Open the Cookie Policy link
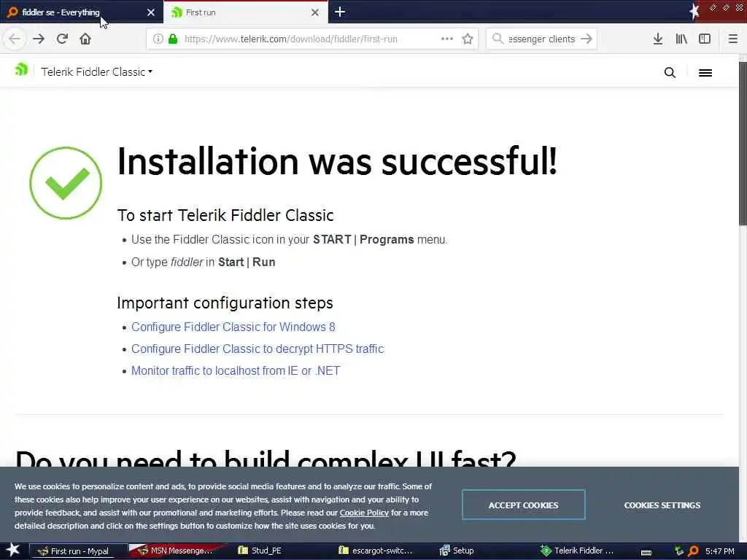Viewport: 747px width, 560px height. pyautogui.click(x=364, y=513)
